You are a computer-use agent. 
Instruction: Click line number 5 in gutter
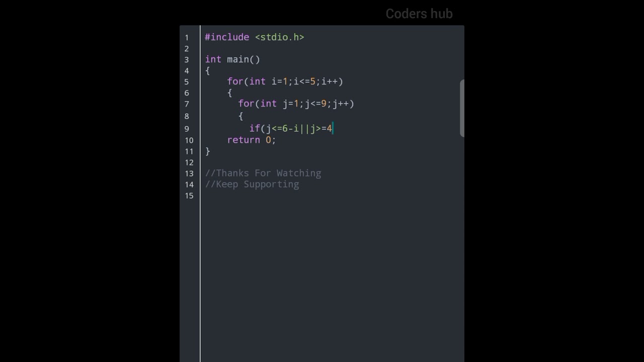pos(187,82)
